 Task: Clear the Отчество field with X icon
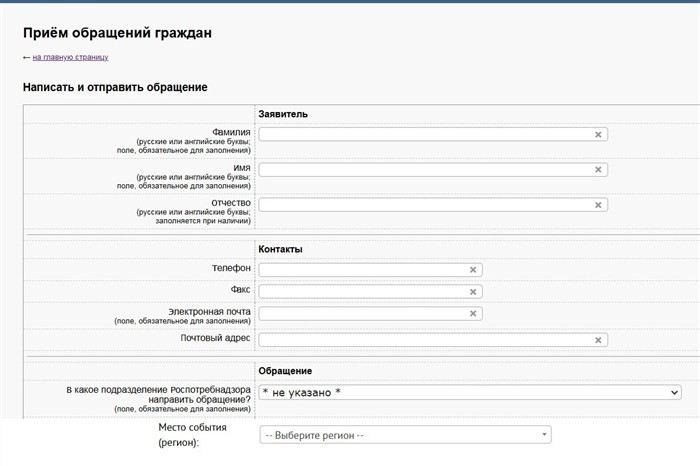coord(598,205)
